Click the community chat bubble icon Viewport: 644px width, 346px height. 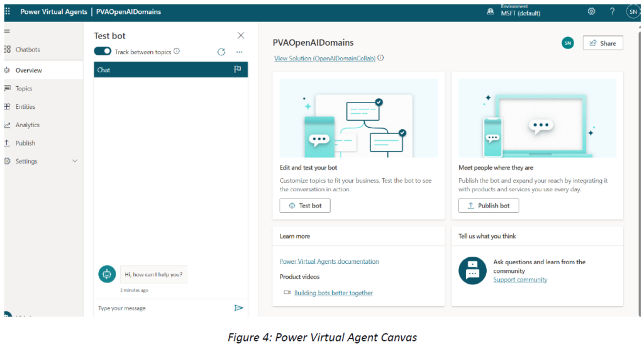click(x=472, y=271)
